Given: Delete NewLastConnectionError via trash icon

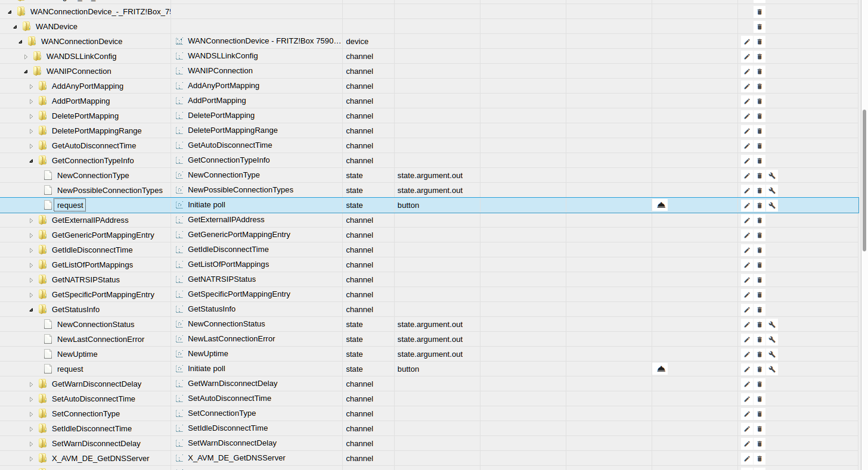Looking at the screenshot, I should coord(759,340).
